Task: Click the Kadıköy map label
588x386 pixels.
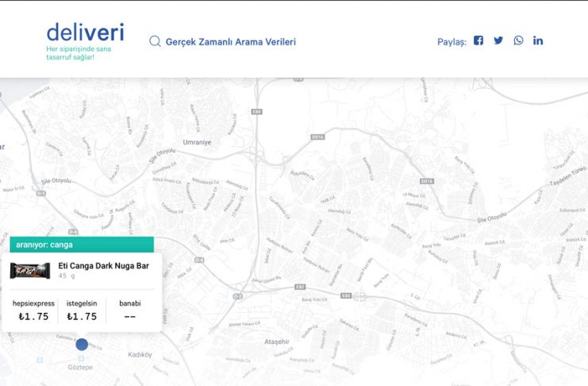Action: pos(140,354)
